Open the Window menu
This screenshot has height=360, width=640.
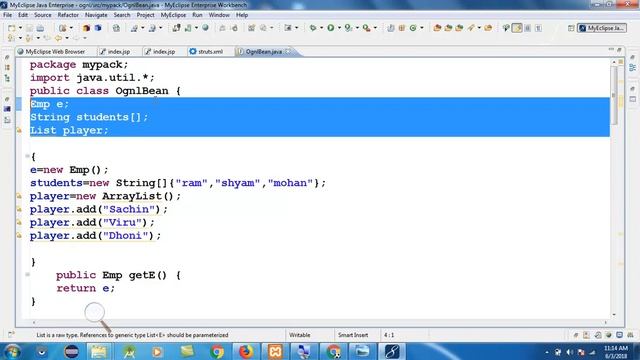pyautogui.click(x=219, y=15)
